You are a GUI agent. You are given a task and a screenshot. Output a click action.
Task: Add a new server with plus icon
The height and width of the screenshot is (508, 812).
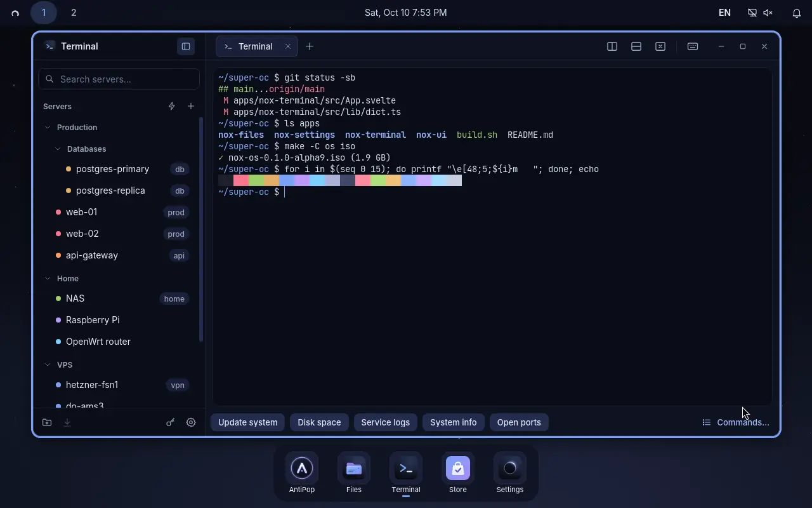[191, 106]
